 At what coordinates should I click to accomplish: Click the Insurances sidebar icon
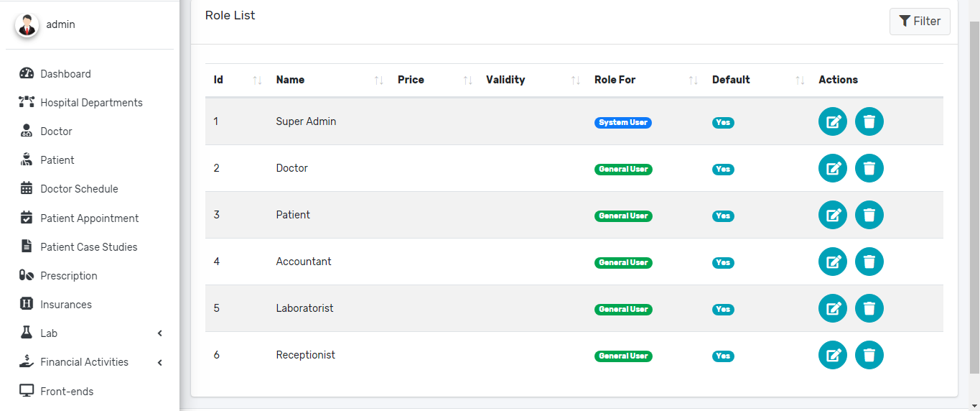coord(27,304)
